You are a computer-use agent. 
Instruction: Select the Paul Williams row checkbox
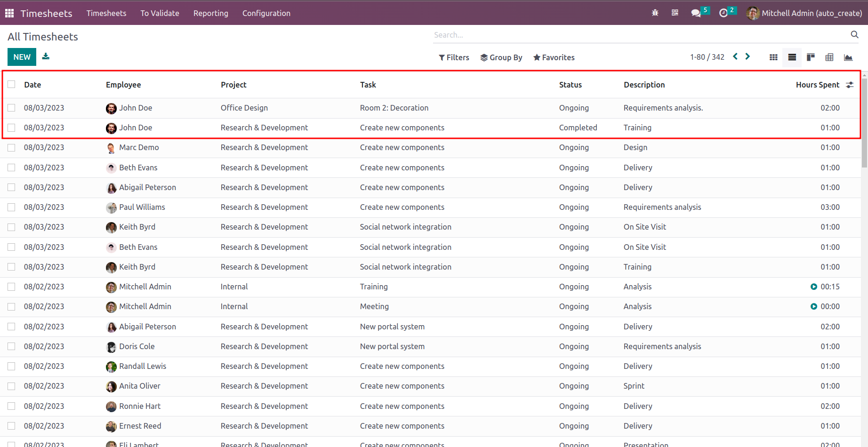pyautogui.click(x=12, y=207)
